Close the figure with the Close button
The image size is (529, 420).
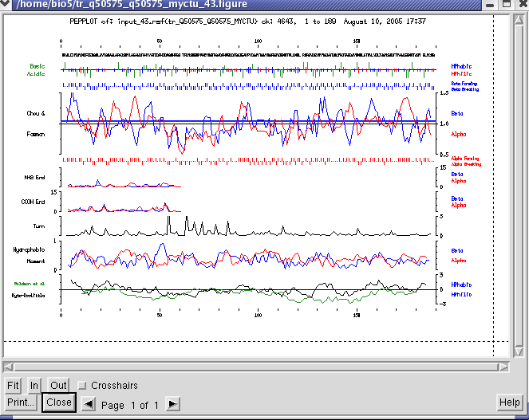pyautogui.click(x=59, y=402)
